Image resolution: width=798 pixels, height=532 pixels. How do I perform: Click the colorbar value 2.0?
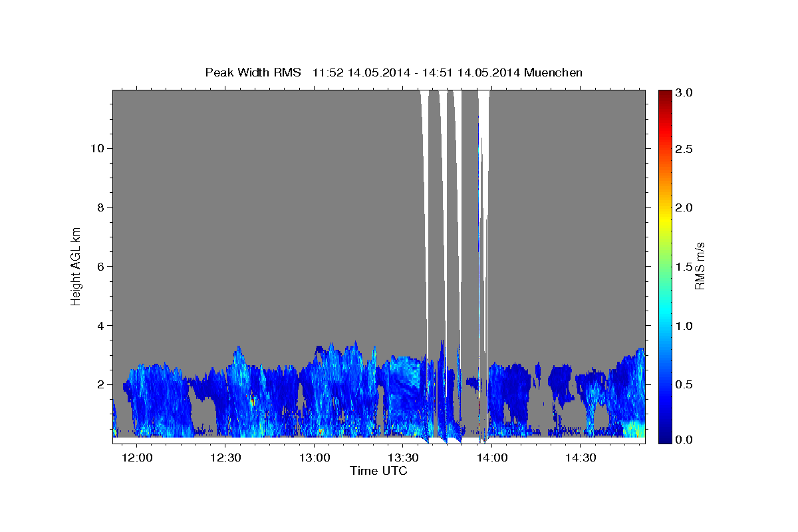(x=686, y=208)
